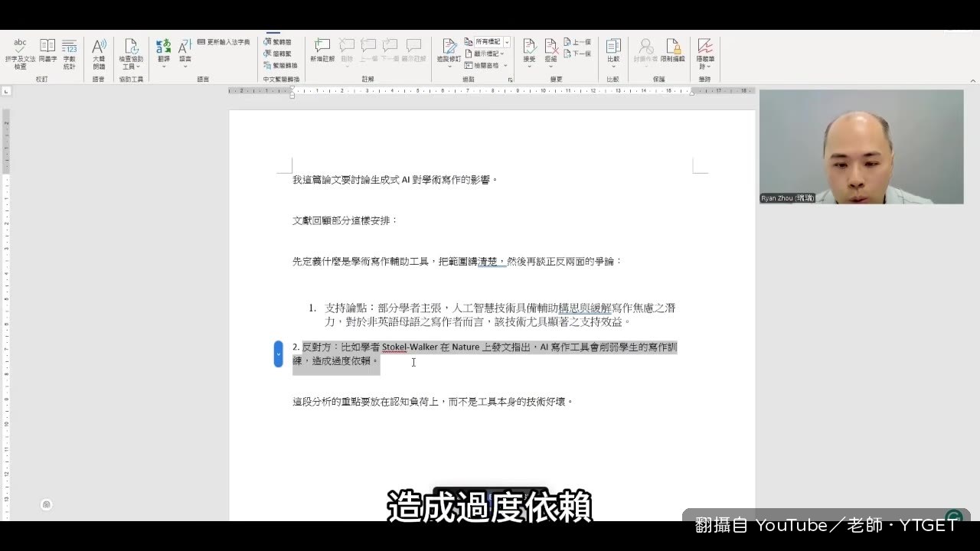Run 拼字及文法檢查 spelling check

tap(20, 54)
